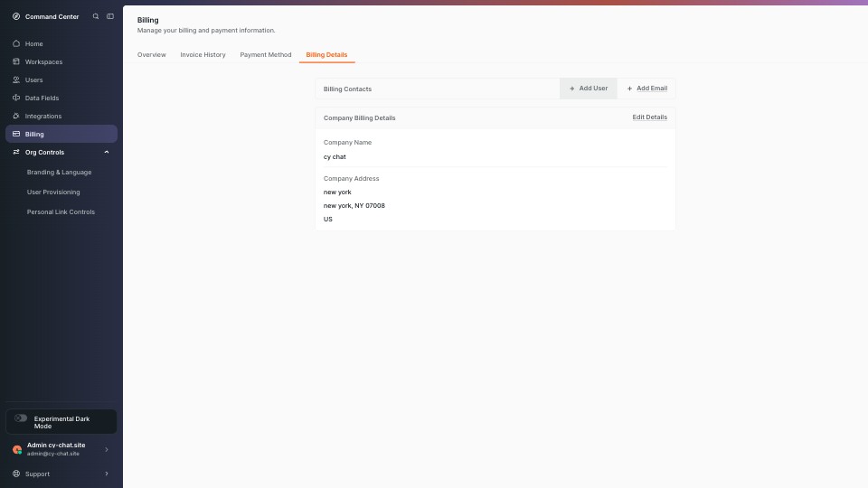The height and width of the screenshot is (488, 868).
Task: Click the Add User button
Action: click(589, 89)
